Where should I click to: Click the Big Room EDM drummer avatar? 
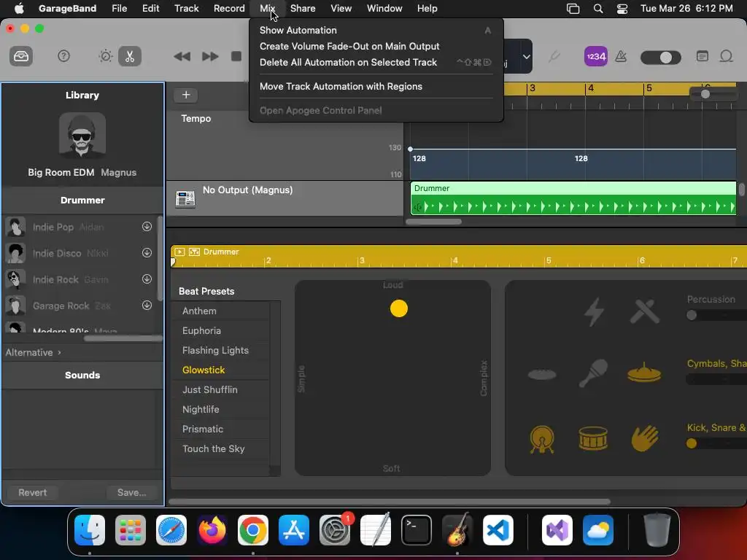(82, 135)
